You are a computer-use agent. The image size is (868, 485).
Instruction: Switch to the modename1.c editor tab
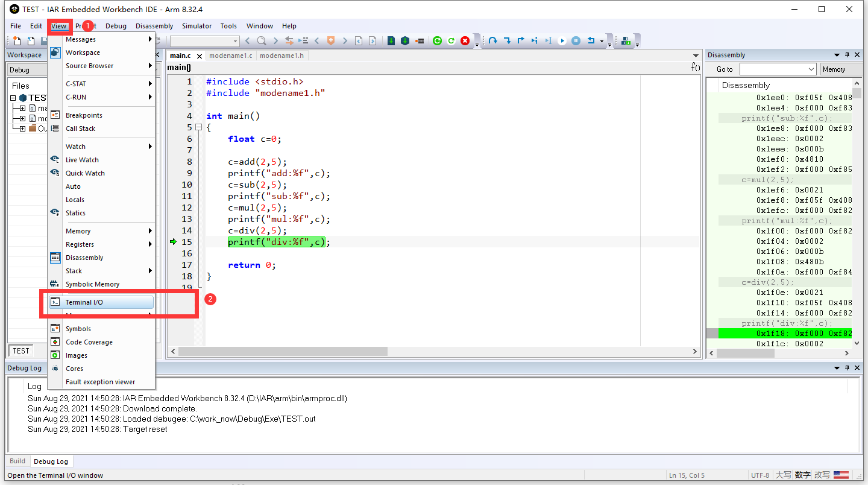click(x=231, y=55)
